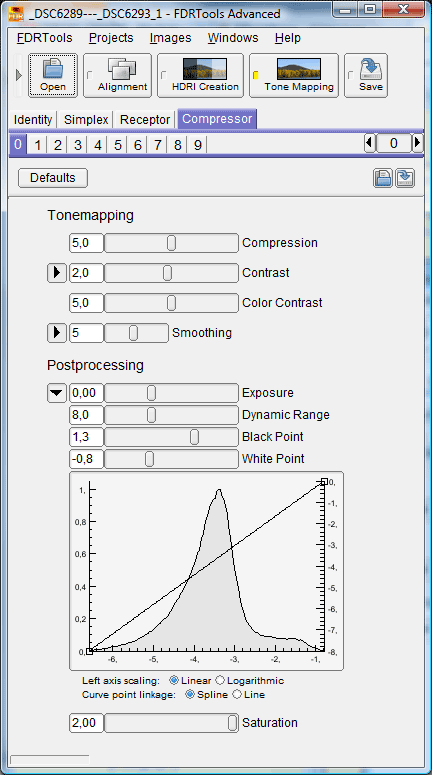The height and width of the screenshot is (775, 432).
Task: Switch to the Receptor tab
Action: click(x=145, y=119)
